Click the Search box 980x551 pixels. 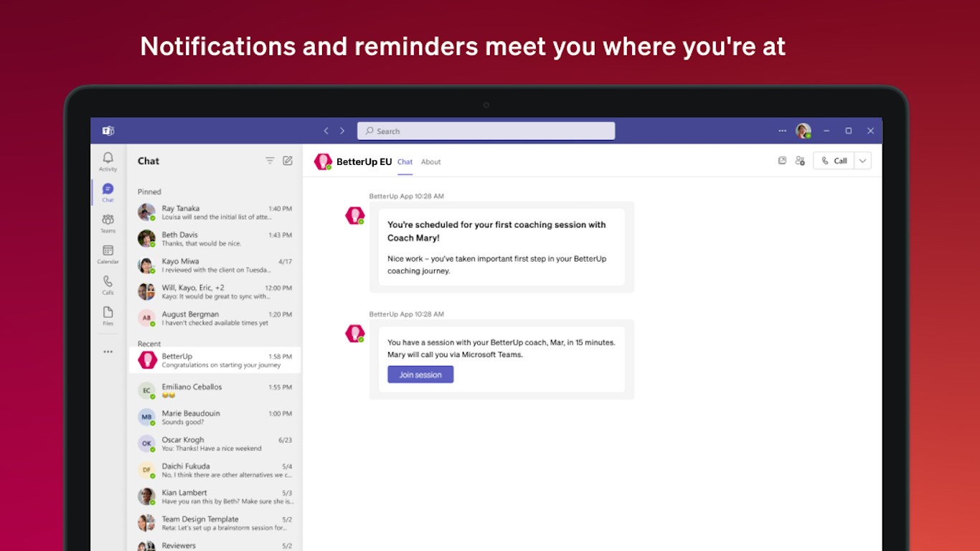[486, 131]
